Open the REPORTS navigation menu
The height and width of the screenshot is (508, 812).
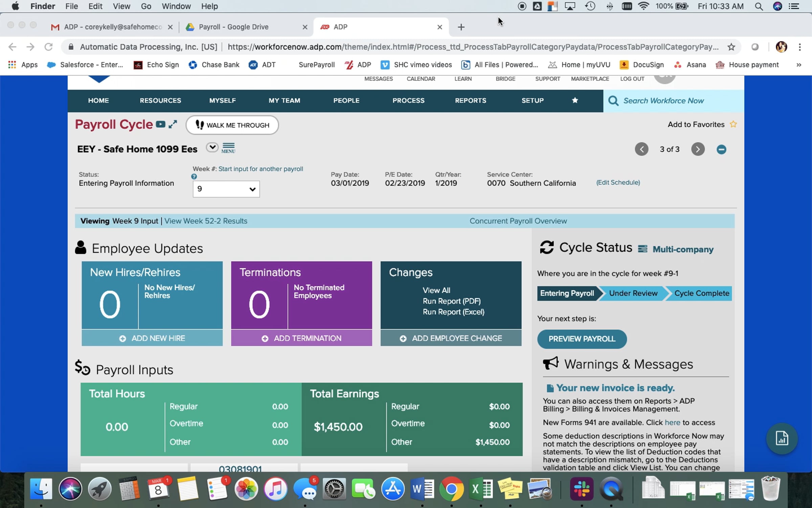[471, 101]
